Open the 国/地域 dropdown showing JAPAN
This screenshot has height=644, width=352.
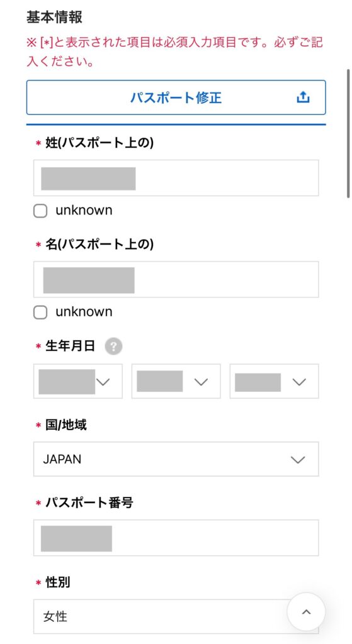click(x=176, y=459)
